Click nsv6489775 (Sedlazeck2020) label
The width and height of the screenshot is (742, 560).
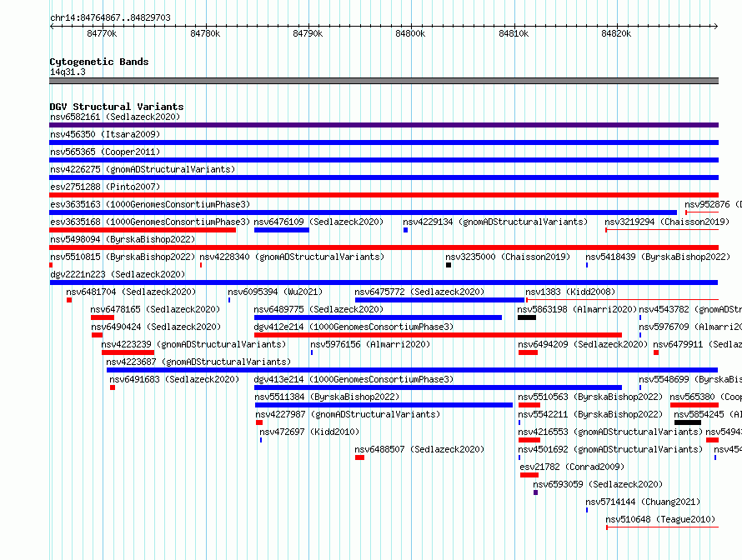[x=318, y=309]
